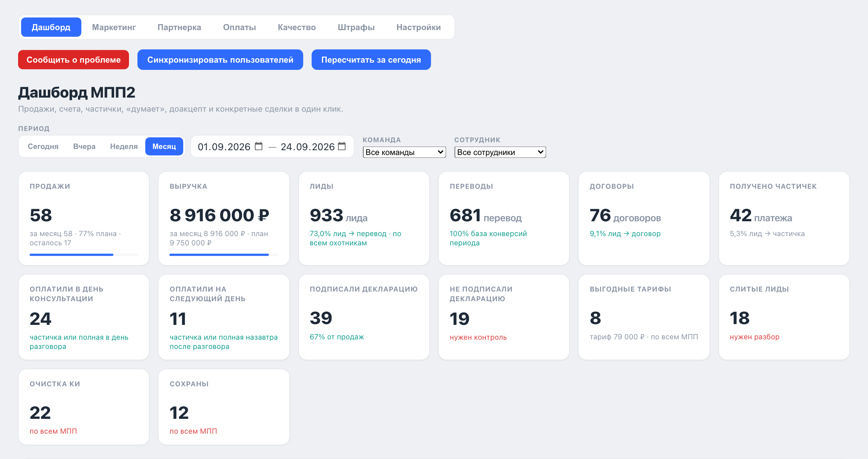Screen dimensions: 868x459
Task: Open the Слитые лиды card showing 18
Action: click(784, 317)
